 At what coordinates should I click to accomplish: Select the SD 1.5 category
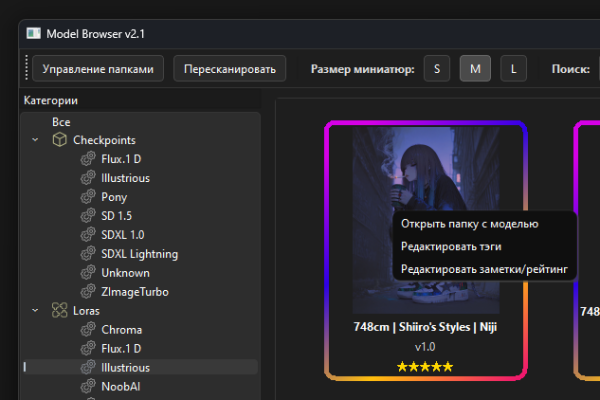[x=116, y=216]
